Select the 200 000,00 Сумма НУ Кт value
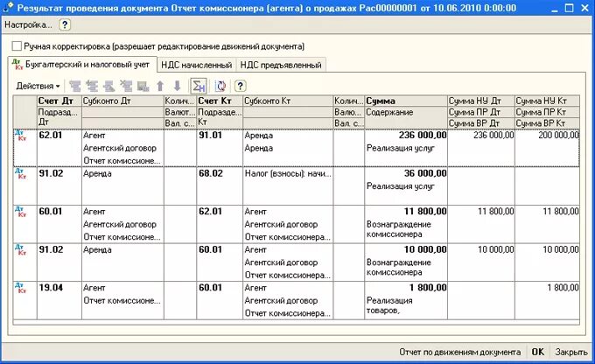The image size is (595, 364). 558,136
